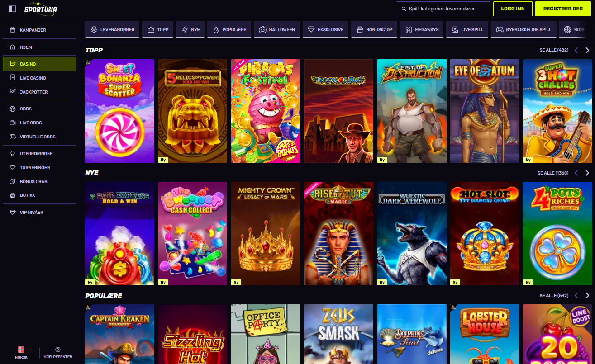Viewport: 595px width, 364px height.
Task: Open Hjelpesenter question mark icon
Action: (x=58, y=350)
